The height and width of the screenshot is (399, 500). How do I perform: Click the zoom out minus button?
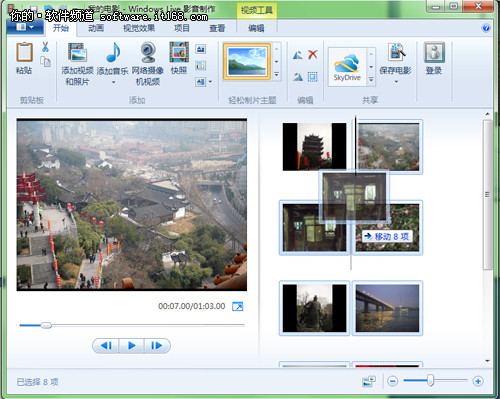point(393,381)
